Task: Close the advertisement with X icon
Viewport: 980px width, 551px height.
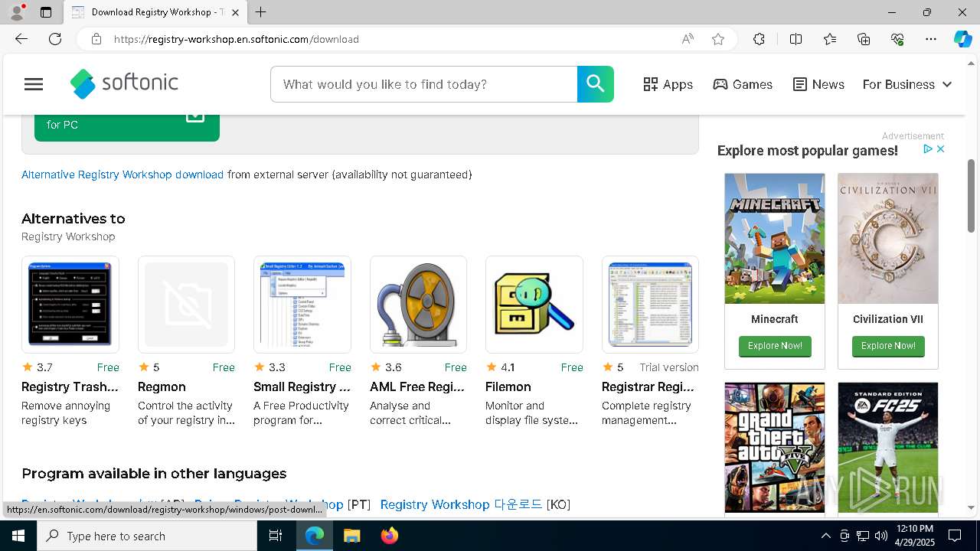Action: 941,149
